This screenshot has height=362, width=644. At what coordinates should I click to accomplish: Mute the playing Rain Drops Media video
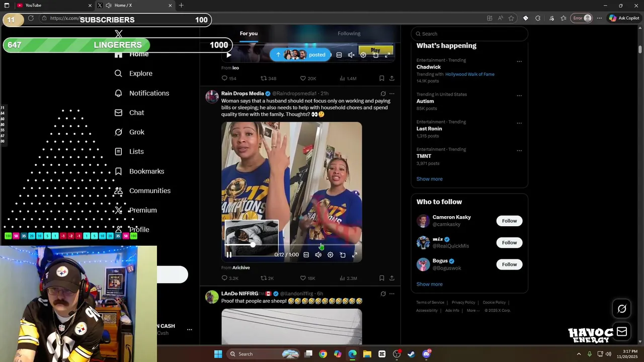pos(318,255)
